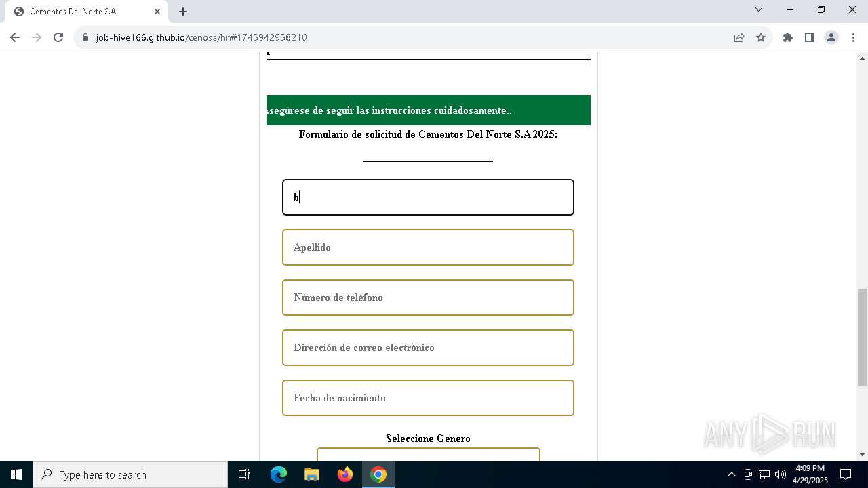Image resolution: width=868 pixels, height=488 pixels.
Task: Click the scrollbar up arrow
Action: (x=862, y=58)
